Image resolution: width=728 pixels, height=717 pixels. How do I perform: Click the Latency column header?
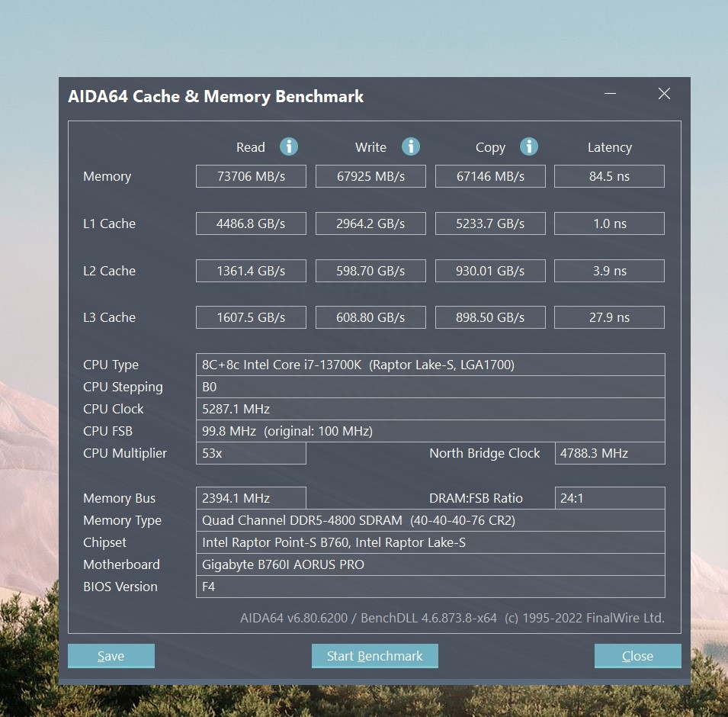pyautogui.click(x=610, y=148)
